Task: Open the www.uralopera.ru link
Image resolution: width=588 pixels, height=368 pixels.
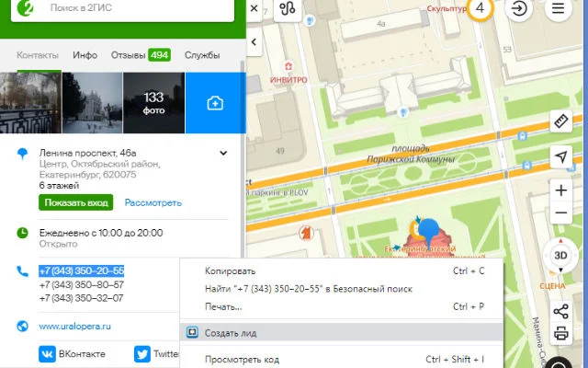Action: tap(75, 327)
